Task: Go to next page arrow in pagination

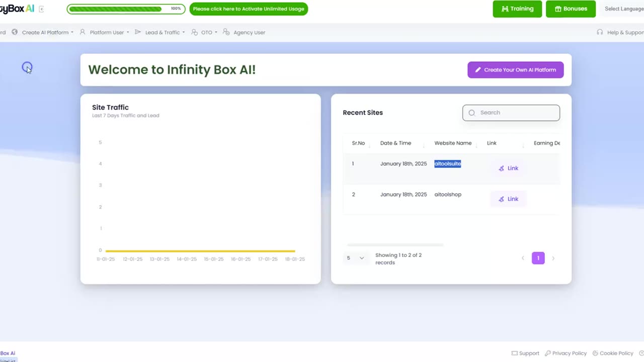Action: pyautogui.click(x=553, y=258)
